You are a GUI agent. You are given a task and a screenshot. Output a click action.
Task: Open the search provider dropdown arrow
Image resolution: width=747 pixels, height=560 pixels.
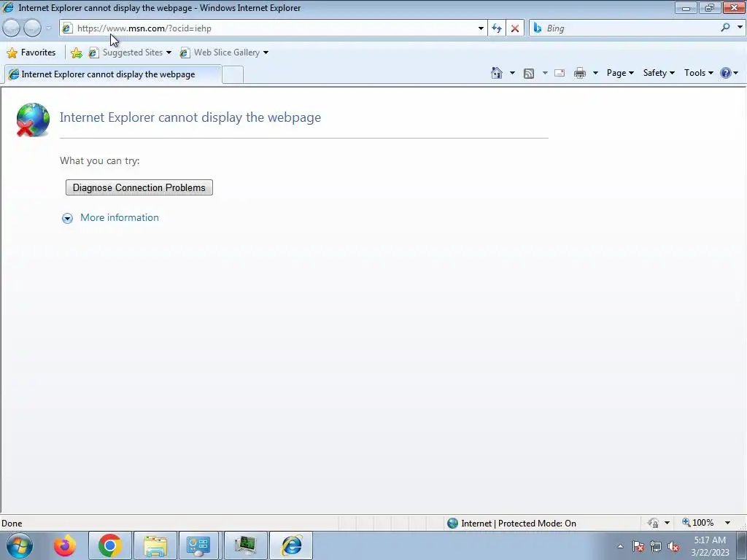pos(740,28)
